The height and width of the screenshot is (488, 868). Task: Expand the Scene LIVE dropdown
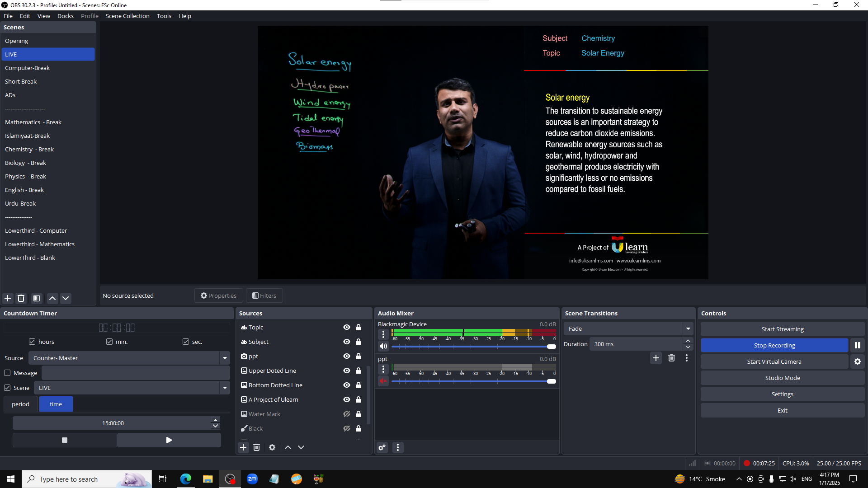tap(225, 388)
